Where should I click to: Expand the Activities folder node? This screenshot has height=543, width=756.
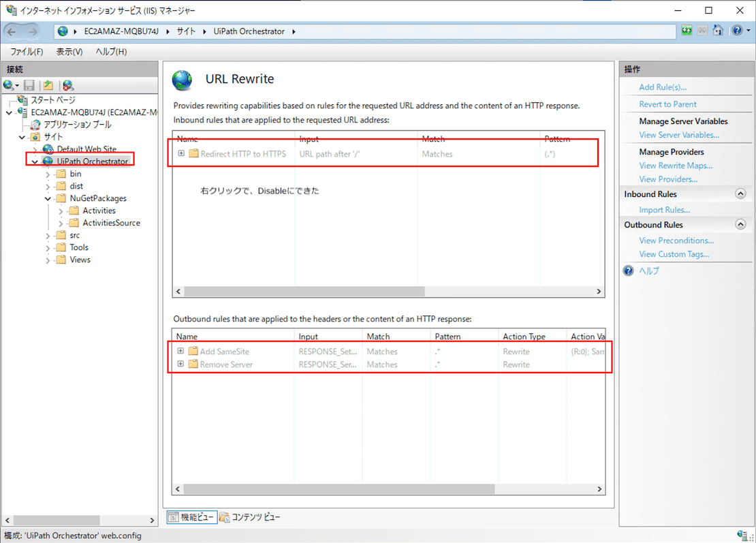(x=61, y=211)
